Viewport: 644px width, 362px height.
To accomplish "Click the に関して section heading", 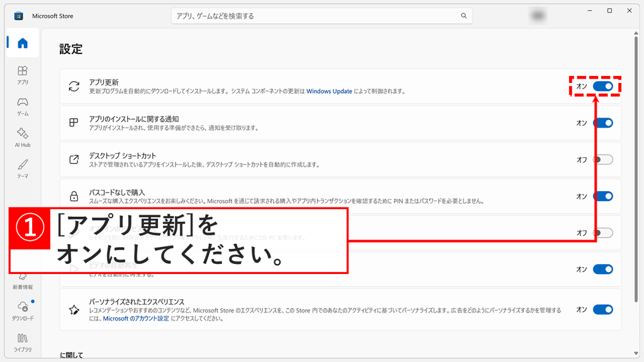I will 72,356.
